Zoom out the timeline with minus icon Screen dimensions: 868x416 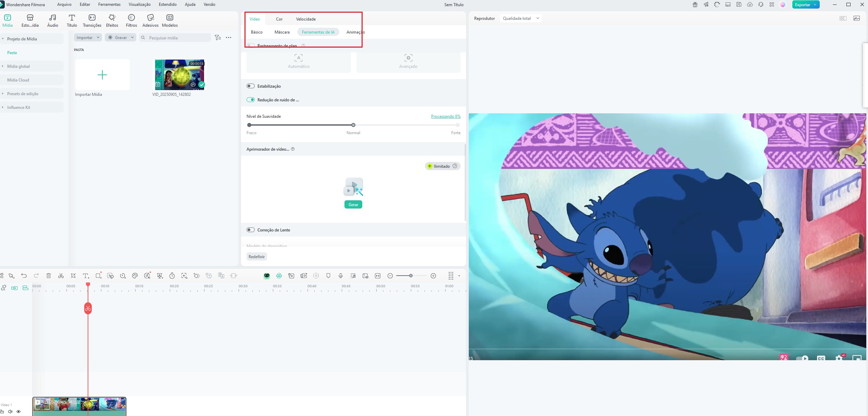coord(390,276)
